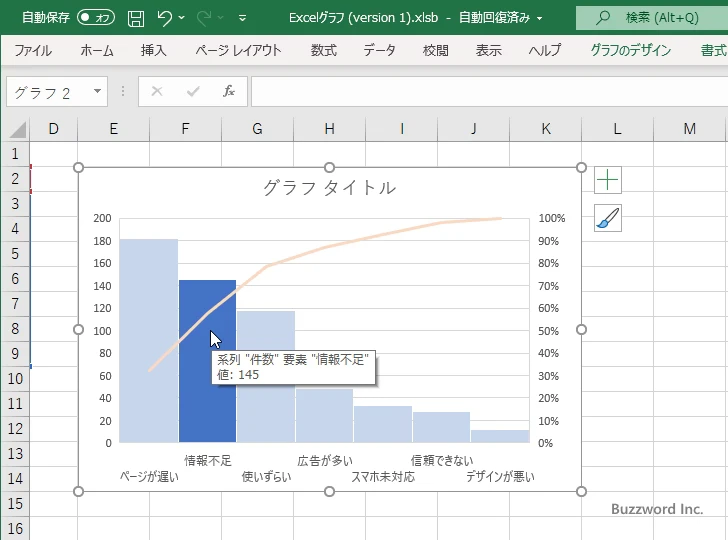Click the Save icon in title bar
Viewport: 728px width, 540px height.
(136, 18)
